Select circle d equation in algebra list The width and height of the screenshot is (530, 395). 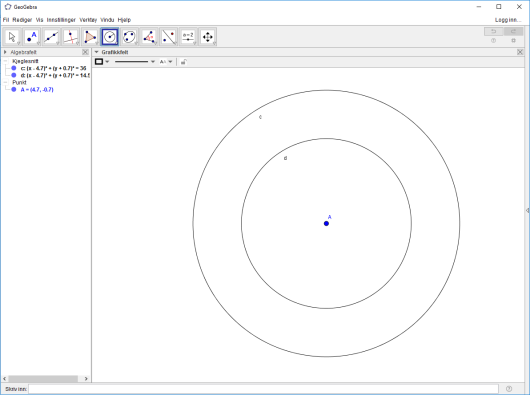click(x=55, y=75)
